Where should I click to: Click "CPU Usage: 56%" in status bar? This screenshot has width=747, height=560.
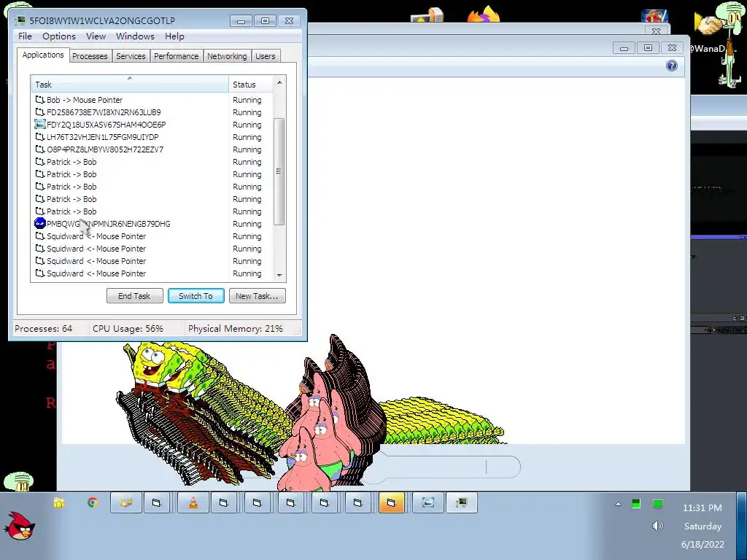[128, 329]
